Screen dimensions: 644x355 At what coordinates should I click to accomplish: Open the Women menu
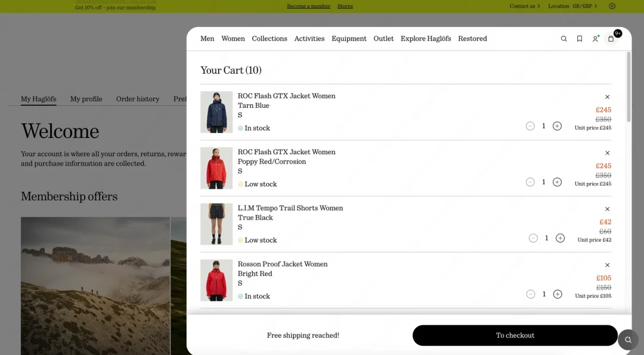click(x=233, y=39)
